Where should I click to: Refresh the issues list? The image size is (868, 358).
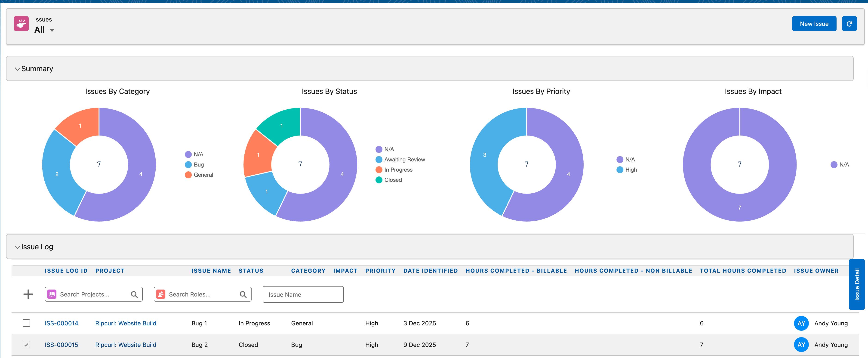tap(849, 24)
